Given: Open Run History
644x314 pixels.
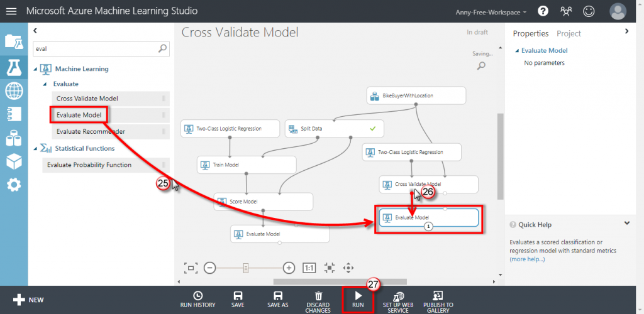Looking at the screenshot, I should [x=197, y=300].
